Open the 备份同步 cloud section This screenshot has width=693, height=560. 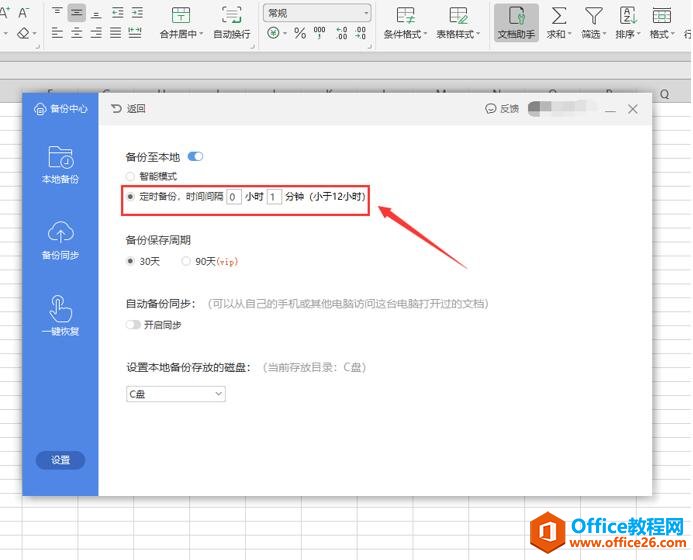point(60,240)
